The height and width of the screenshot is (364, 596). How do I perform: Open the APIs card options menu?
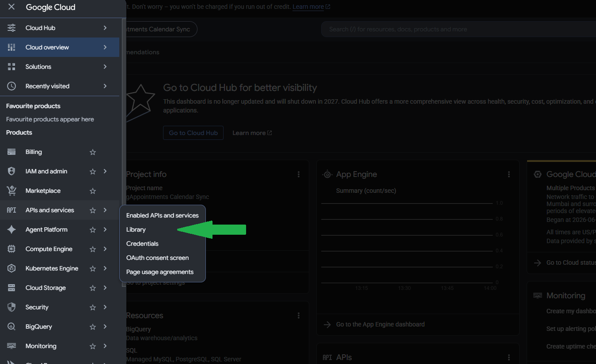coord(509,357)
